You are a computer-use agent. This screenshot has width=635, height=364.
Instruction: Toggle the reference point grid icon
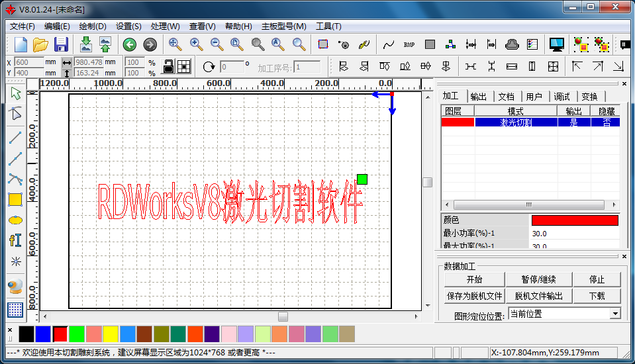click(184, 66)
